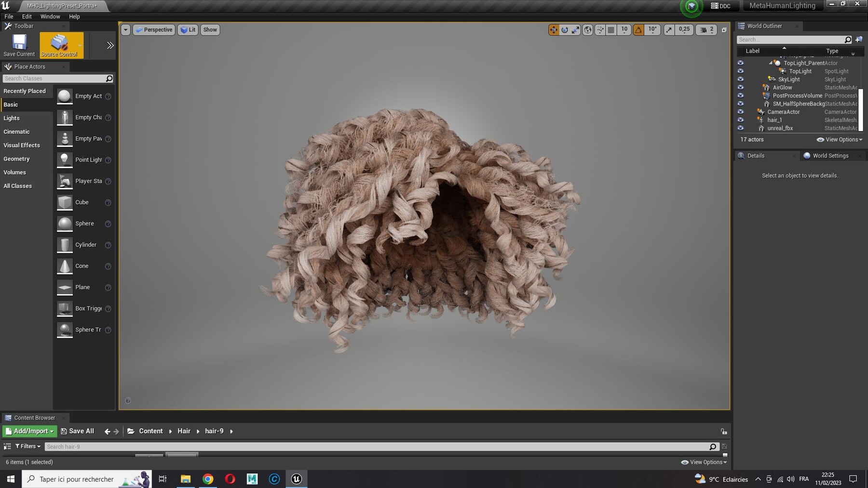Toggle visibility of SkyLight actor

pyautogui.click(x=741, y=79)
